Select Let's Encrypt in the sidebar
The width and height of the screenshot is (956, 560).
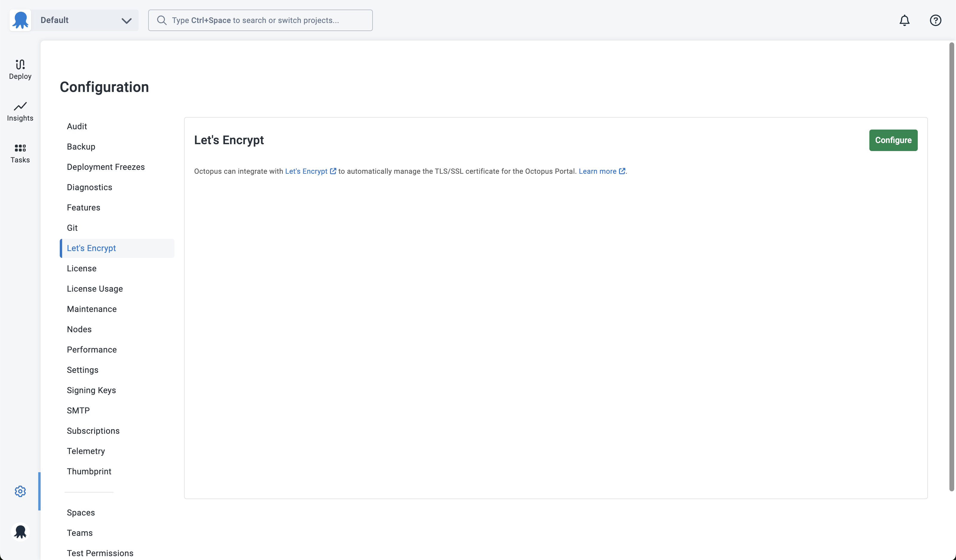tap(117, 248)
